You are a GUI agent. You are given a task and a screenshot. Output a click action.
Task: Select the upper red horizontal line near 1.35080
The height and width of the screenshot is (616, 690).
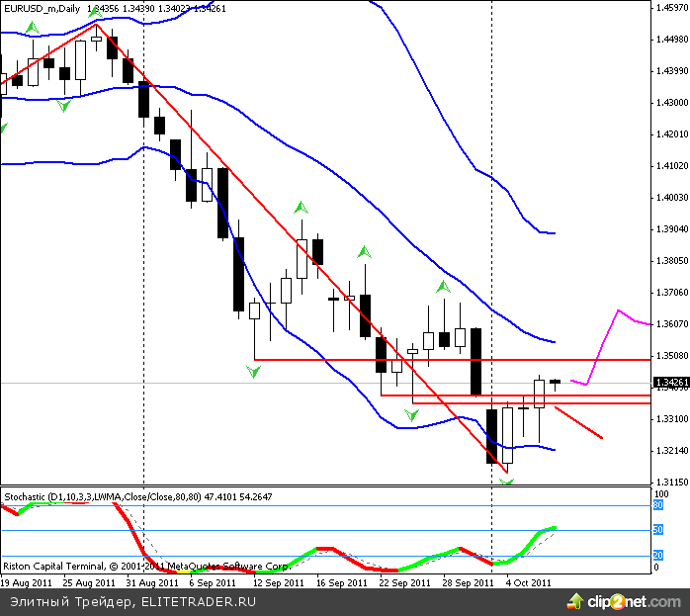tap(445, 360)
